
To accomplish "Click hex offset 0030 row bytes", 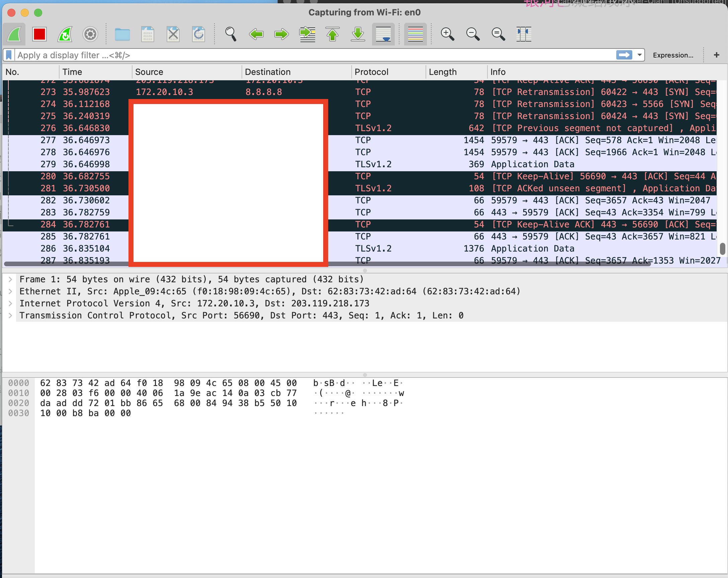I will (x=85, y=413).
